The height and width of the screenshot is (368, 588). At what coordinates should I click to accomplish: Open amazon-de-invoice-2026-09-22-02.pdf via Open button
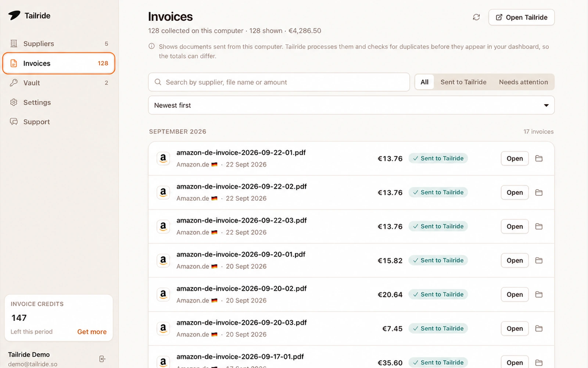[x=514, y=192]
